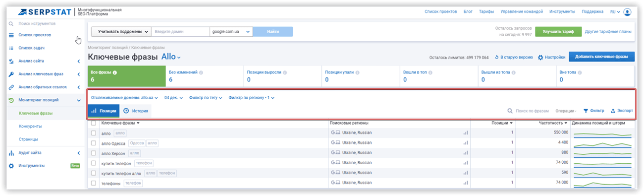The image size is (644, 196).
Task: Switch to the Позиции tab
Action: tap(104, 111)
